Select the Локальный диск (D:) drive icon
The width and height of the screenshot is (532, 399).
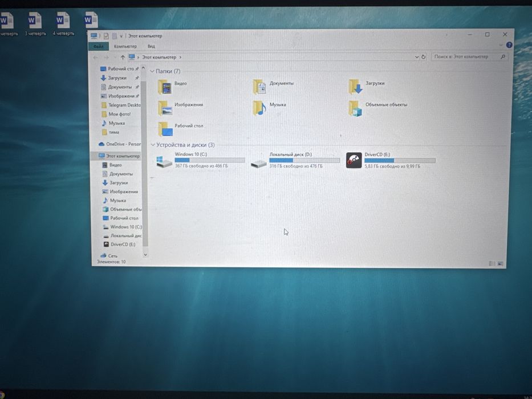pyautogui.click(x=258, y=164)
